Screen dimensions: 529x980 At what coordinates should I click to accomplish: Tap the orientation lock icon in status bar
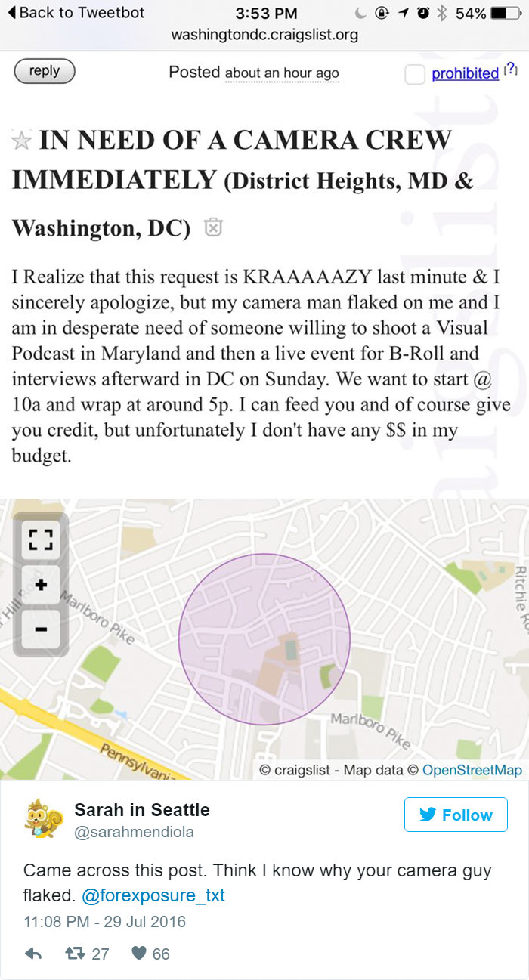click(x=382, y=11)
